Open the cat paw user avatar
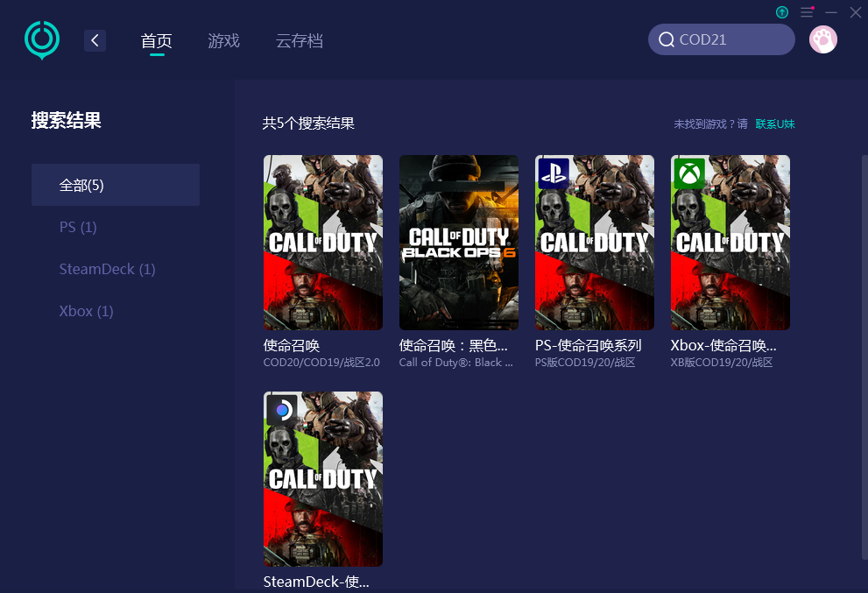Viewport: 868px width, 593px height. click(x=822, y=39)
